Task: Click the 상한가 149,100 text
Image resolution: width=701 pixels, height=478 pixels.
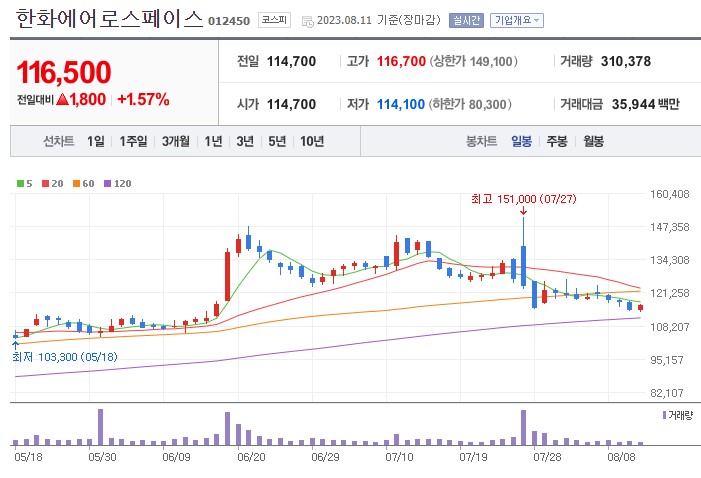Action: pos(473,61)
